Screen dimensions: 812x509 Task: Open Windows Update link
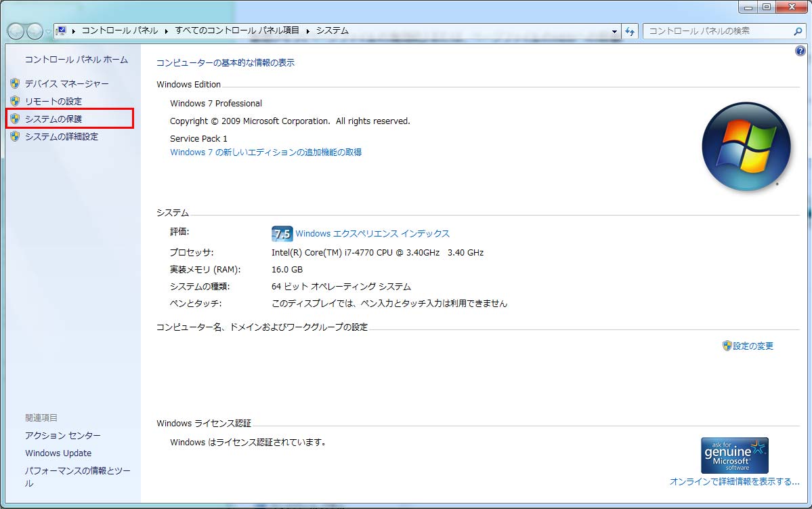pyautogui.click(x=58, y=453)
